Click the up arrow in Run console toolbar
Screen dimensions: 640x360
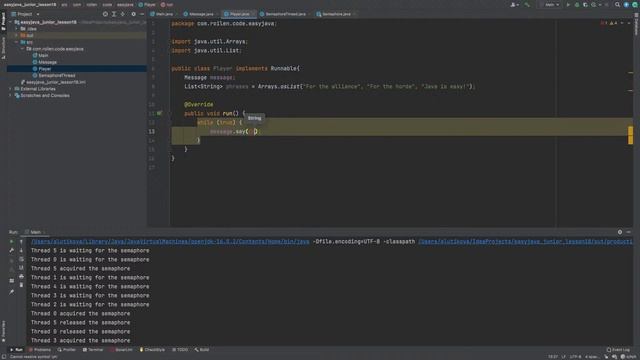(21, 242)
